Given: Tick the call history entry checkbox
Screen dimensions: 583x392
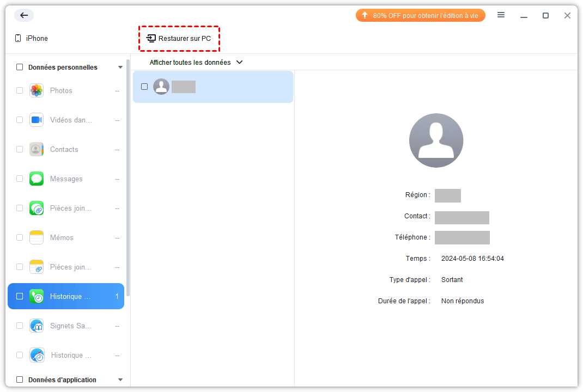Looking at the screenshot, I should click(144, 87).
